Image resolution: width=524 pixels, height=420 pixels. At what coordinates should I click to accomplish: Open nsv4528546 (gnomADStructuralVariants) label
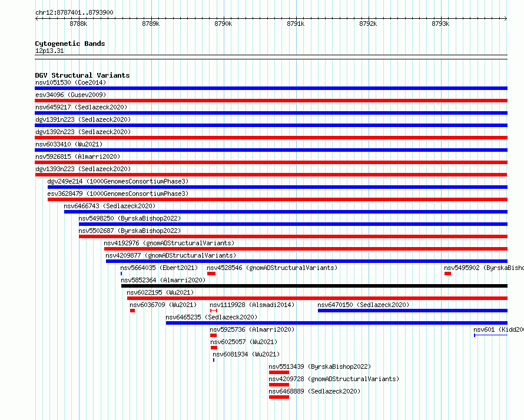pyautogui.click(x=272, y=268)
